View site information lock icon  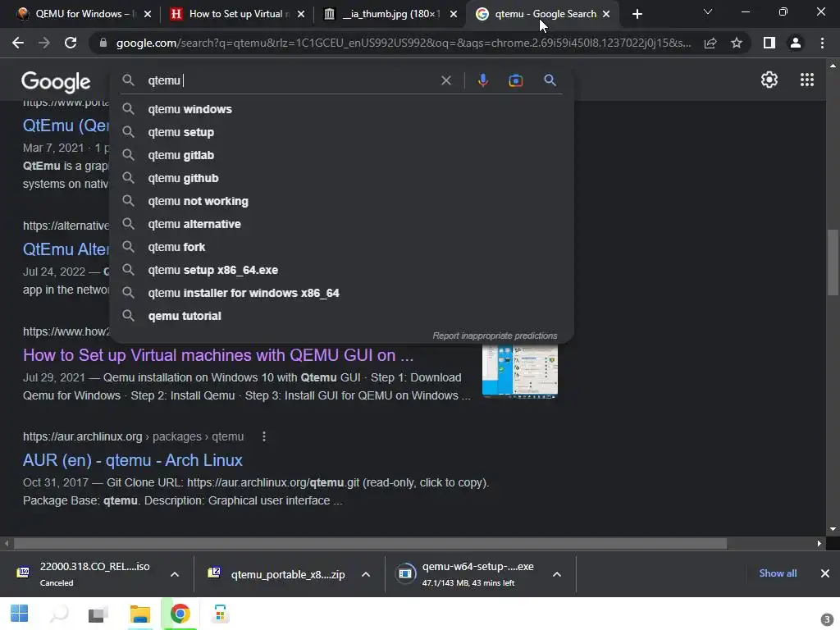103,43
